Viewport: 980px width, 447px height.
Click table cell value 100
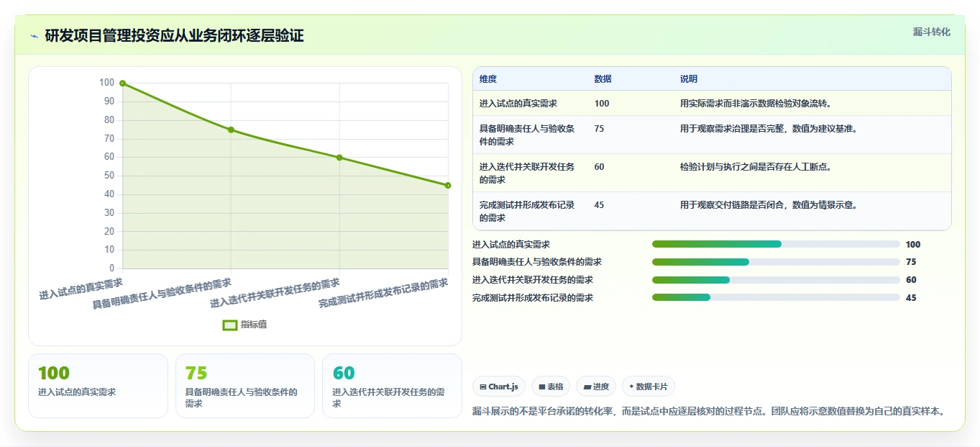[x=602, y=104]
